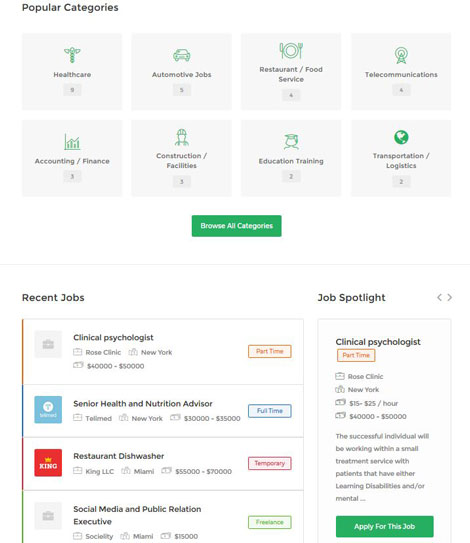Go to previous Job Spotlight slide

tap(439, 297)
